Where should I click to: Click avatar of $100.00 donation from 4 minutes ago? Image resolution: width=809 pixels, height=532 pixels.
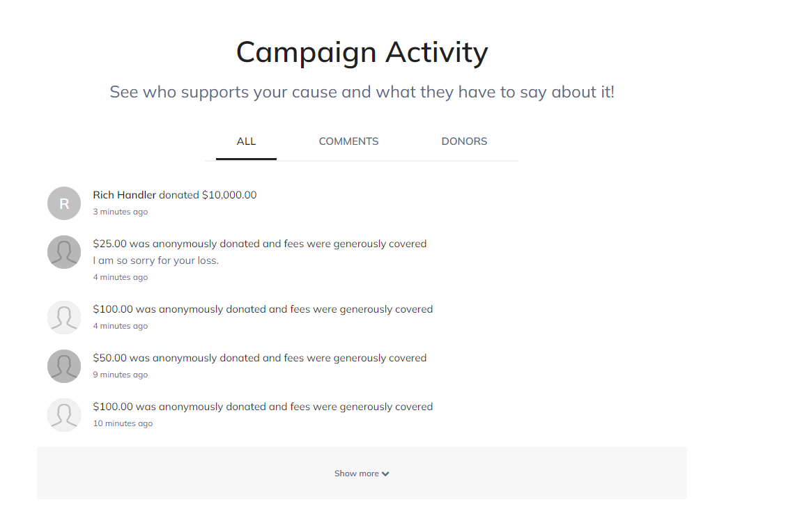64,318
